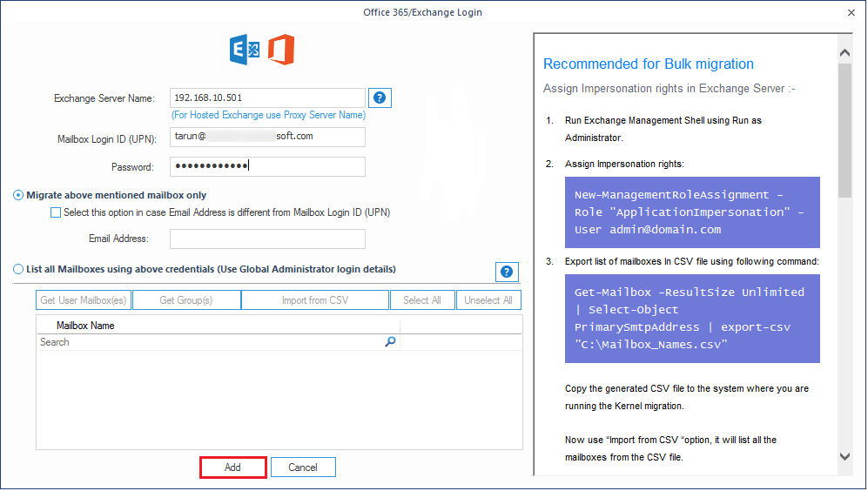Click the New-ManagementRoleAssignment command block
The image size is (868, 491).
point(692,212)
